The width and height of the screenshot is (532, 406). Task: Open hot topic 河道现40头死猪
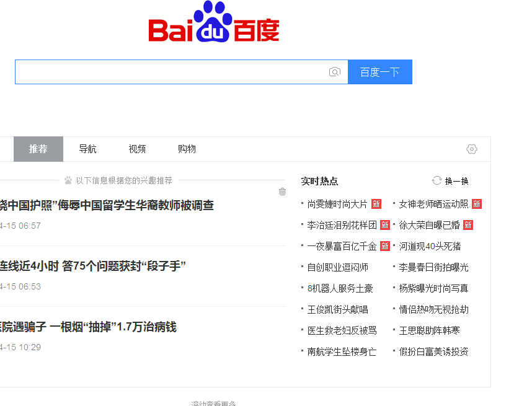pyautogui.click(x=430, y=246)
